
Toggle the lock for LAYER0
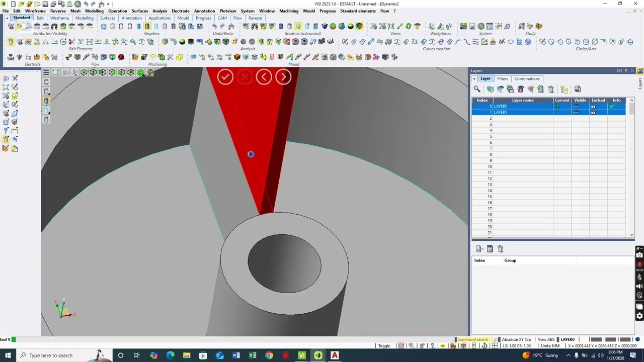pyautogui.click(x=593, y=106)
